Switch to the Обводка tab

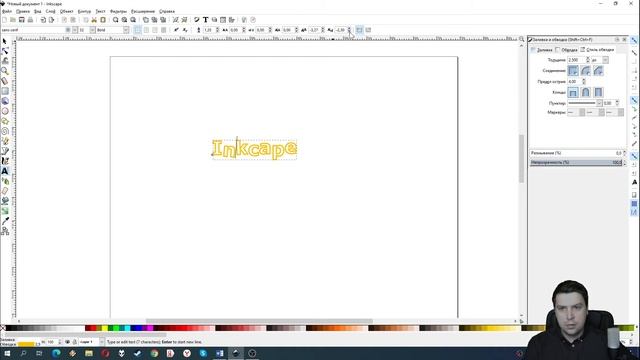click(x=567, y=50)
